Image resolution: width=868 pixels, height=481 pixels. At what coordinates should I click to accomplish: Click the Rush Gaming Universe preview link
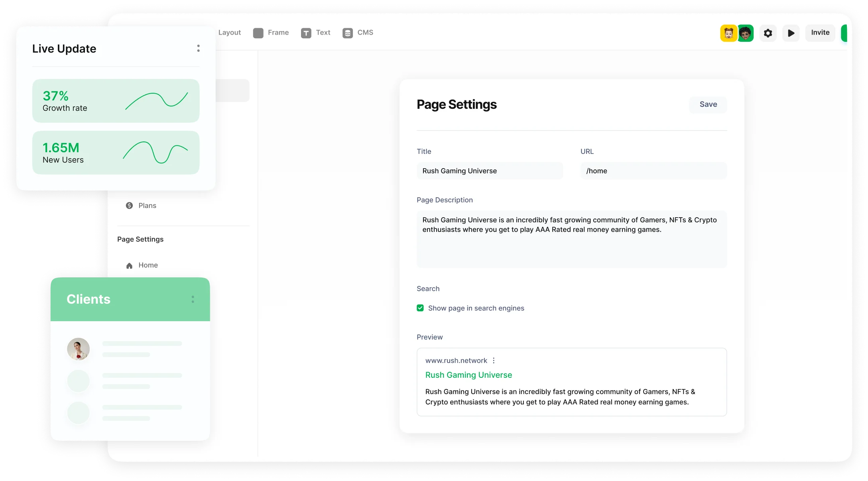click(x=468, y=375)
